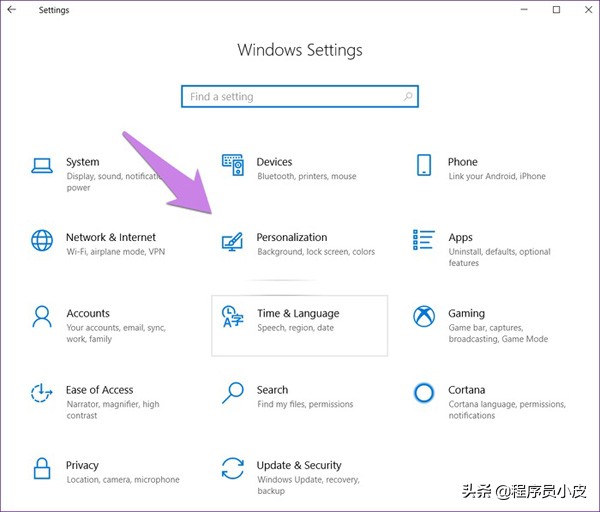Click 'Uninstall, defaults, optional features' text
This screenshot has height=512, width=600.
click(x=500, y=257)
